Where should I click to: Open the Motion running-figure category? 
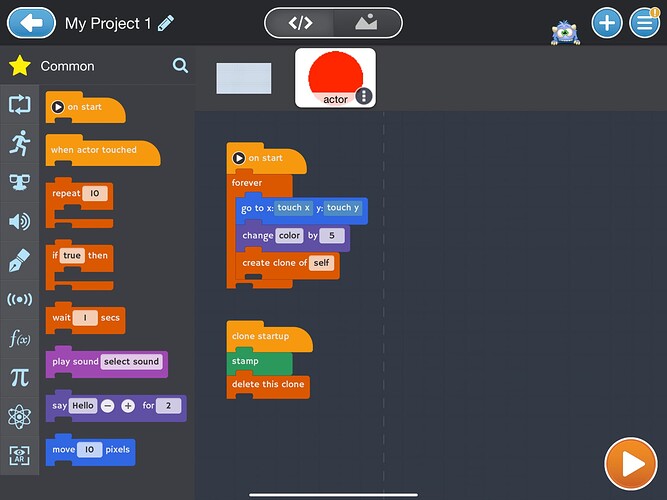point(20,143)
